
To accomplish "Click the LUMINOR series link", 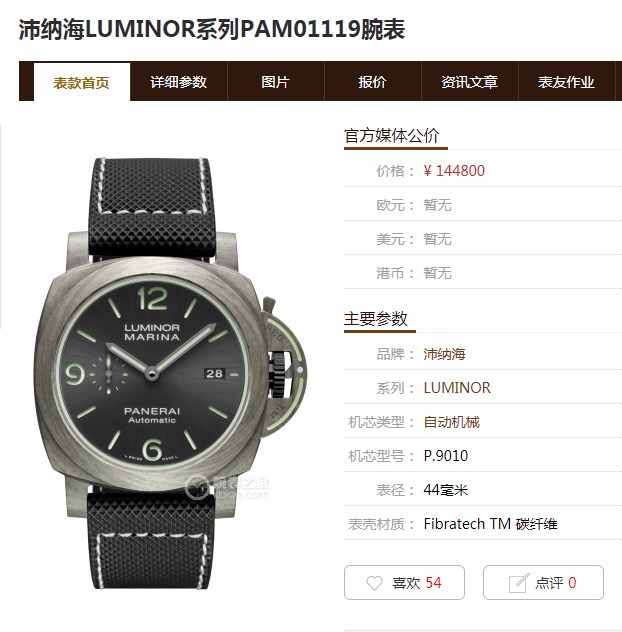I will [x=457, y=388].
